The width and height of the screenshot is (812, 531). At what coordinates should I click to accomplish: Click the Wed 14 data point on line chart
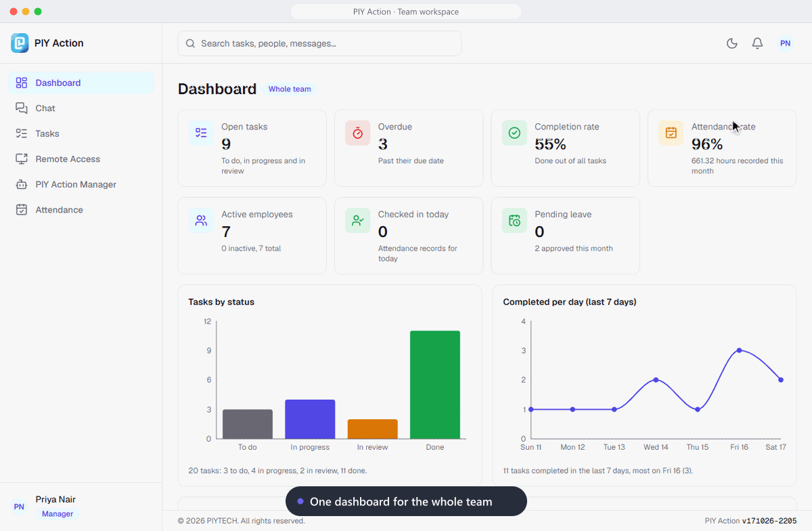(656, 380)
